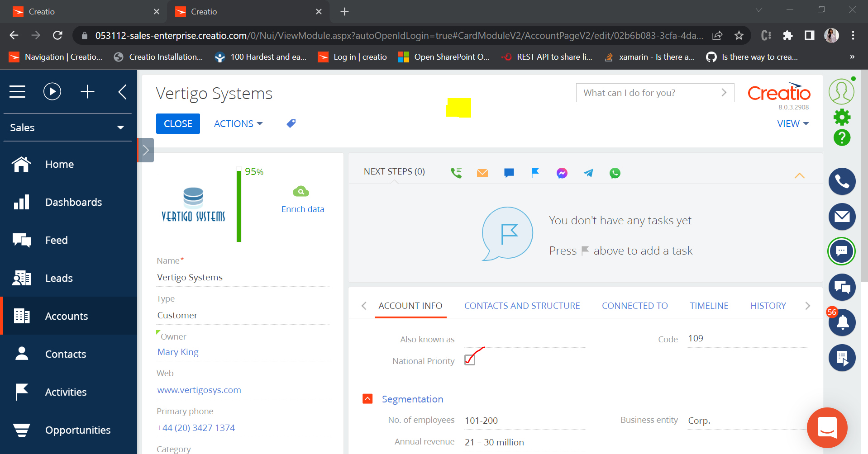The height and width of the screenshot is (454, 868).
Task: Click the run process play icon
Action: [52, 92]
